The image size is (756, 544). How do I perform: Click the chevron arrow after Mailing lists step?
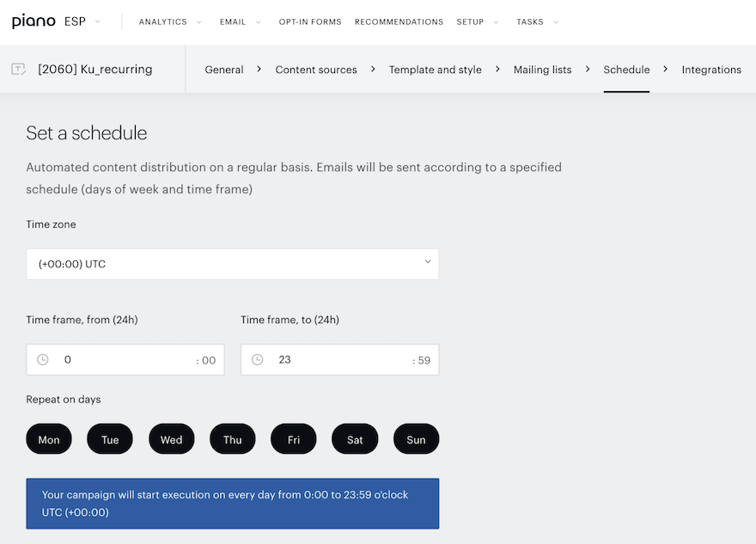coord(588,70)
